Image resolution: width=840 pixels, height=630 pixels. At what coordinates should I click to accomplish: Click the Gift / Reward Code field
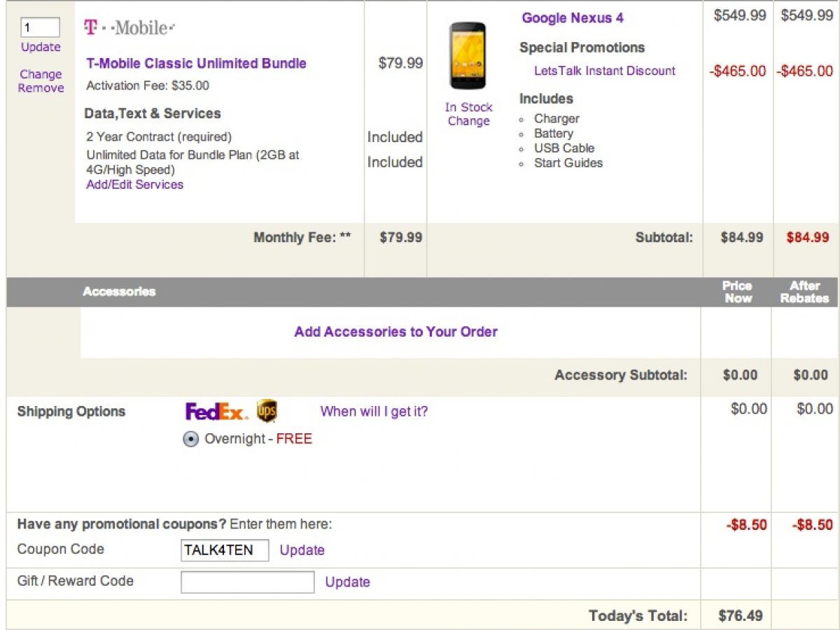coord(247,582)
